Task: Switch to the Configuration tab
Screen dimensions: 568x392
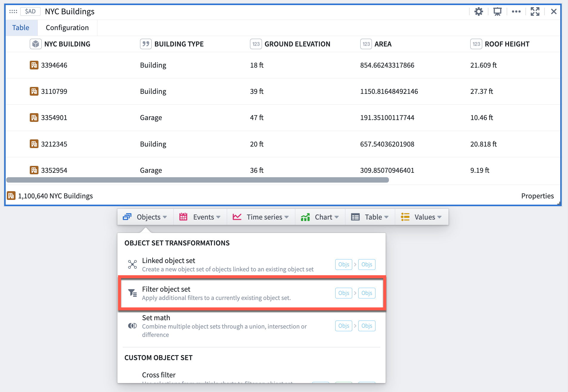Action: pos(67,28)
